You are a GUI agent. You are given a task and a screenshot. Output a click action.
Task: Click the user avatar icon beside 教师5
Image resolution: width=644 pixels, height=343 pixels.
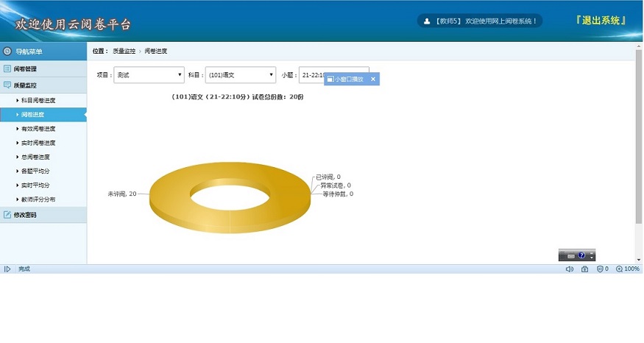[427, 21]
